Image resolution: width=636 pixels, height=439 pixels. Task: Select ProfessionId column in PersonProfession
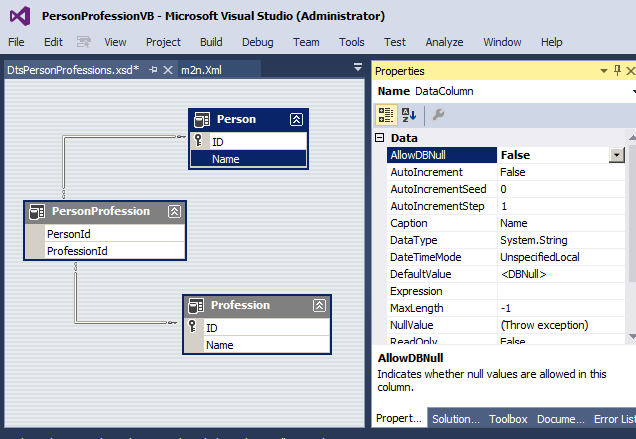[x=105, y=251]
